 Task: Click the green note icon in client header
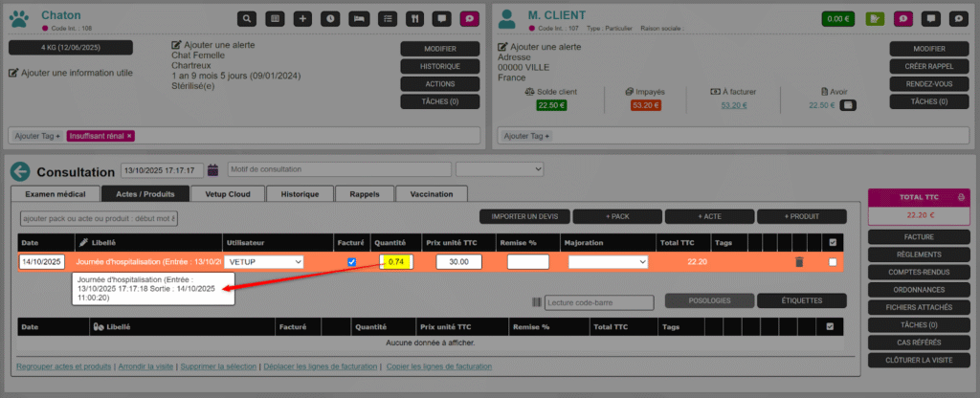[874, 18]
